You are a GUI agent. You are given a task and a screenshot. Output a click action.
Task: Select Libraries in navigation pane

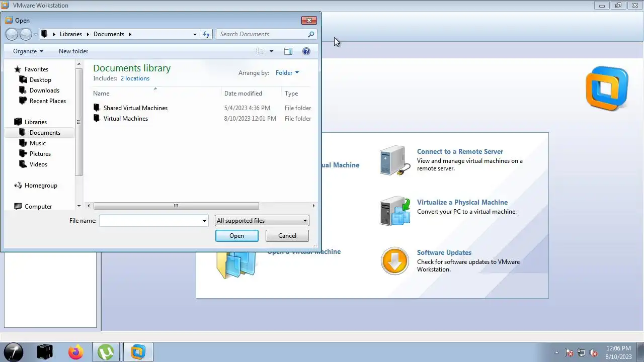[x=35, y=122]
